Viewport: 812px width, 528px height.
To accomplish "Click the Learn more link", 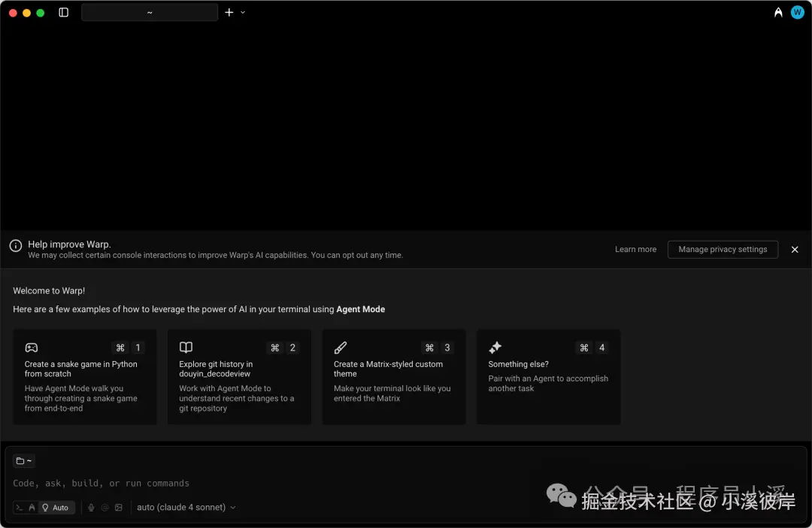I will pyautogui.click(x=635, y=249).
